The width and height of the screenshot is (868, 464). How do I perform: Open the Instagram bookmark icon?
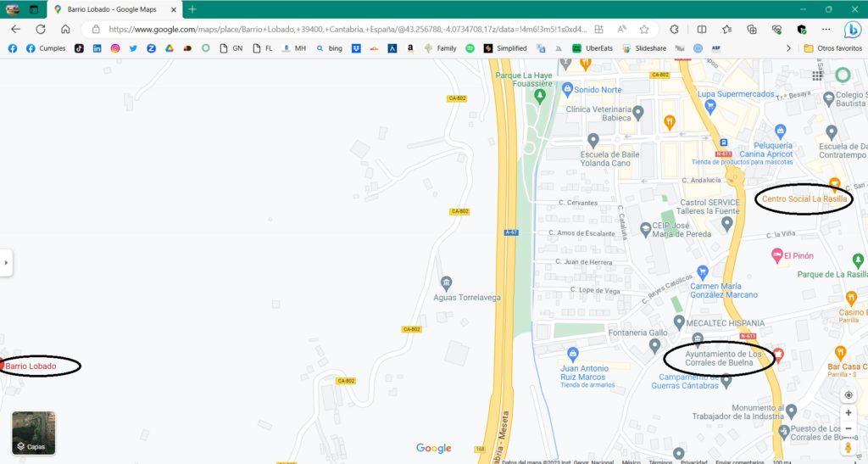click(115, 48)
